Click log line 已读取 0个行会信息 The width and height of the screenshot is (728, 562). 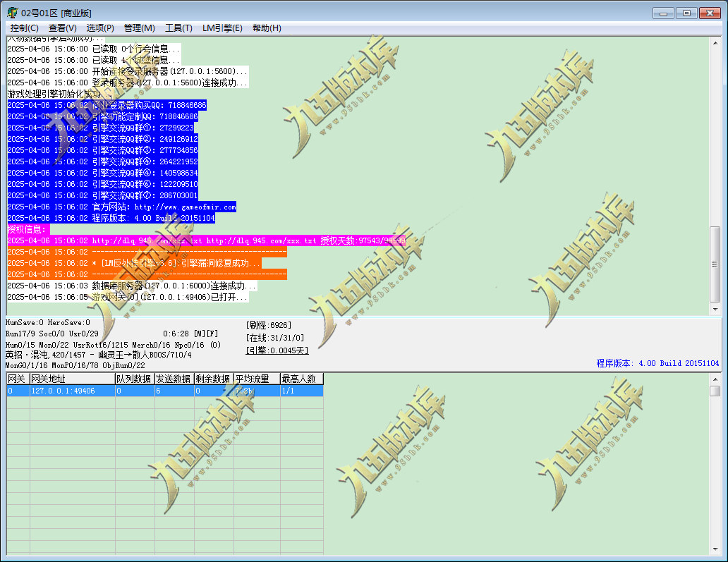pos(94,49)
